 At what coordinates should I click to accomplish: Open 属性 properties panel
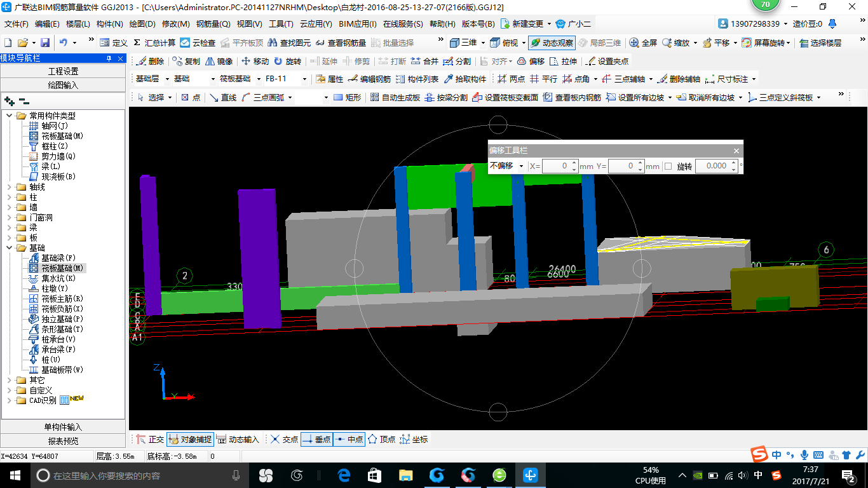pyautogui.click(x=330, y=79)
